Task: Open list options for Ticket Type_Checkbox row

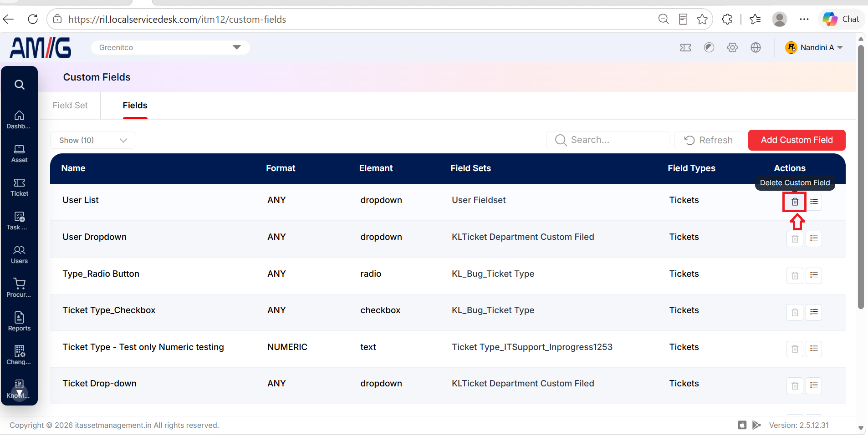Action: coord(814,312)
